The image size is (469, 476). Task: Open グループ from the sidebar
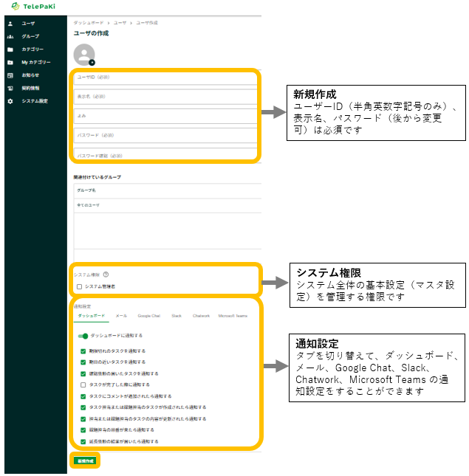(30, 36)
